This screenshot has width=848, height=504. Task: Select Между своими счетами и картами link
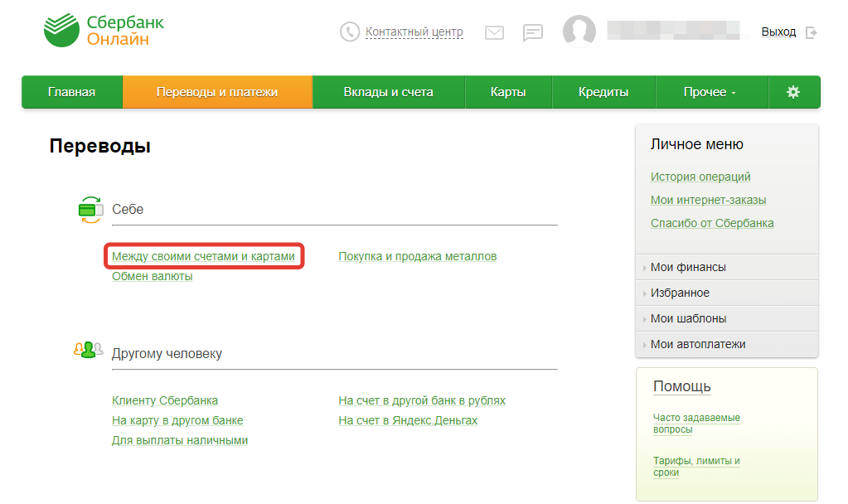(203, 257)
